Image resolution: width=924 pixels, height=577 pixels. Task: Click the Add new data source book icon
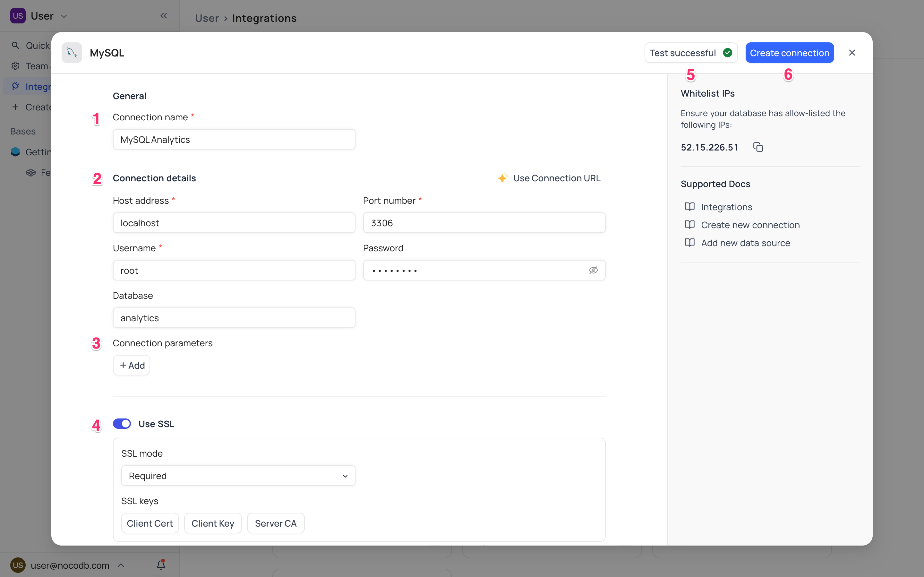coord(690,243)
